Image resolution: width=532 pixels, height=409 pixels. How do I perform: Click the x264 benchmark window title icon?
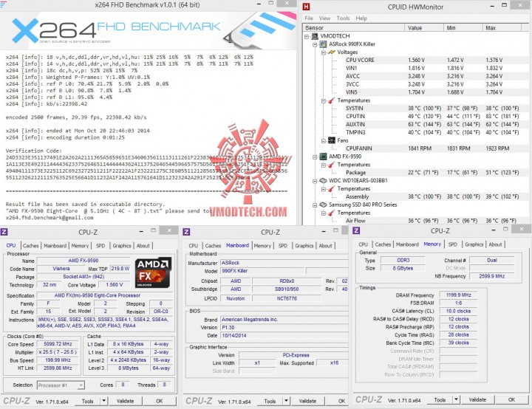pyautogui.click(x=3, y=4)
